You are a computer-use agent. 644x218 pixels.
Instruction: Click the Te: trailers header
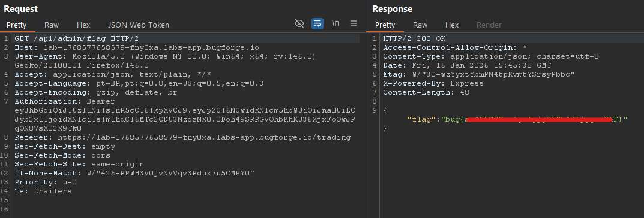pyautogui.click(x=43, y=192)
